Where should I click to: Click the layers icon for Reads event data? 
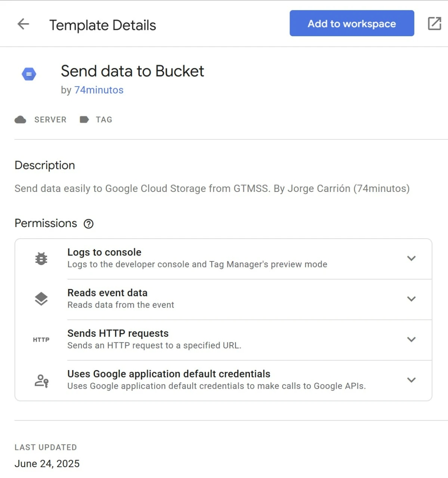pos(41,299)
